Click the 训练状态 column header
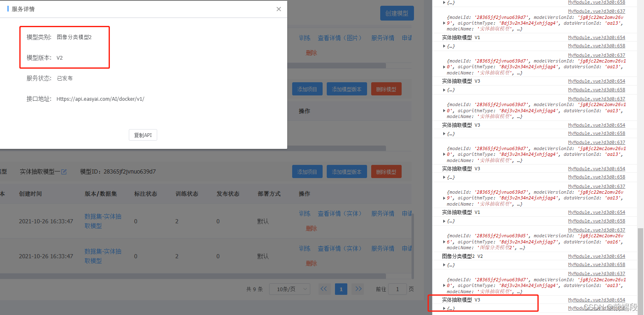The width and height of the screenshot is (644, 315). point(187,194)
